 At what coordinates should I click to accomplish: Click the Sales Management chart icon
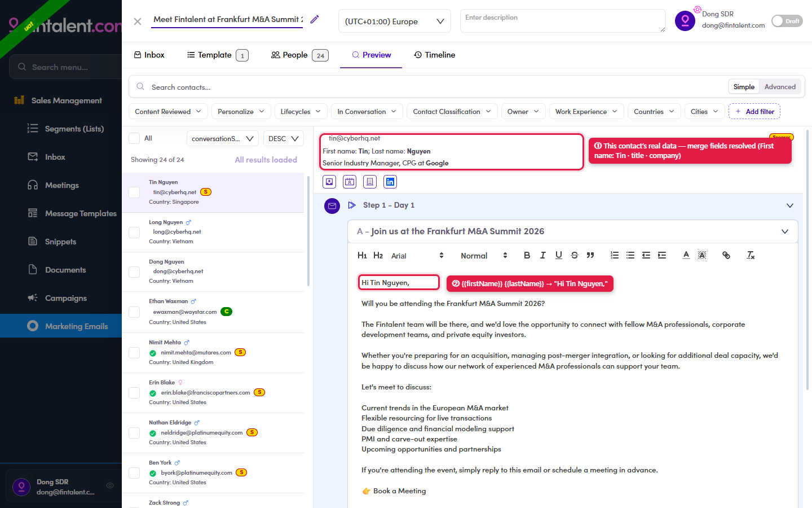click(x=19, y=100)
